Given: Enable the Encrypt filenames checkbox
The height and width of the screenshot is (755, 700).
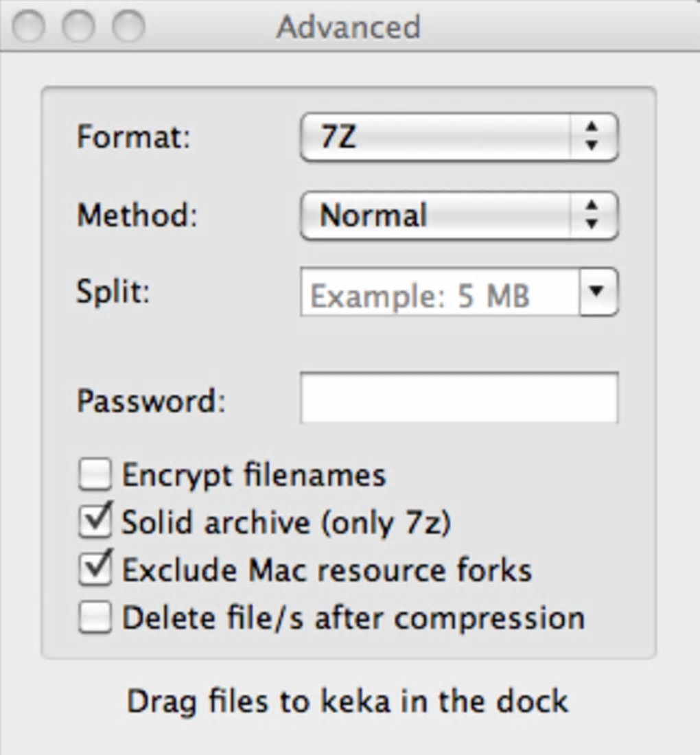Looking at the screenshot, I should point(95,476).
